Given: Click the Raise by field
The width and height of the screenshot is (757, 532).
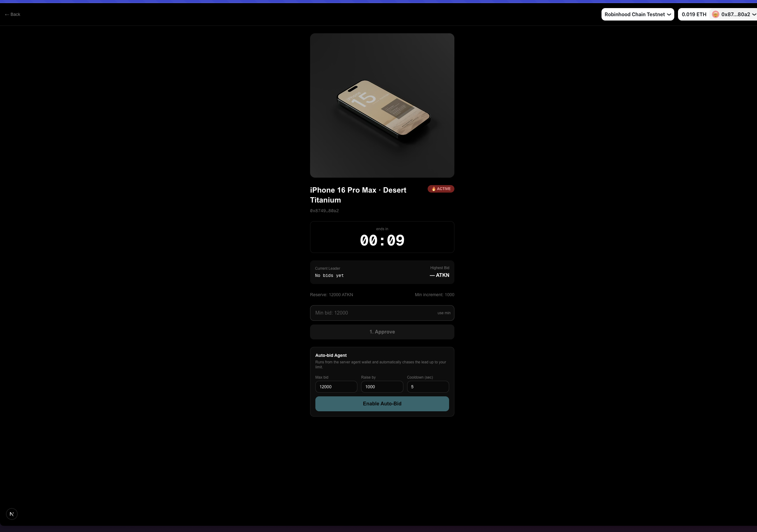Looking at the screenshot, I should (x=382, y=386).
